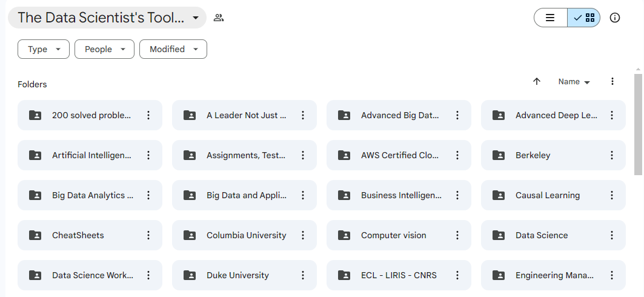Open more actions for Columbia University folder
Image resolution: width=644 pixels, height=297 pixels.
303,235
